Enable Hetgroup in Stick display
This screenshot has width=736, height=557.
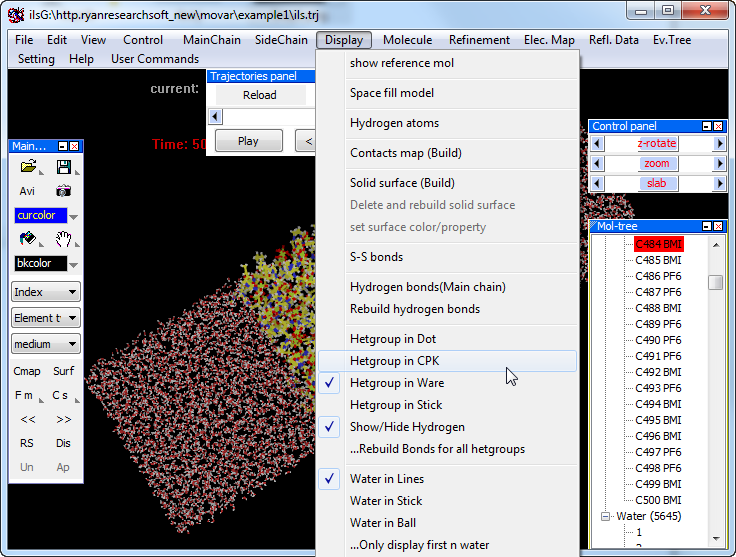(x=447, y=405)
